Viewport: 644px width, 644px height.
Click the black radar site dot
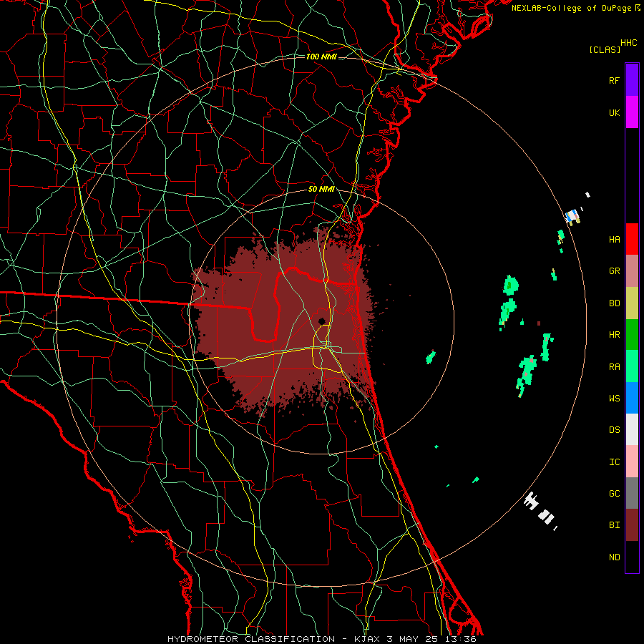[x=322, y=321]
